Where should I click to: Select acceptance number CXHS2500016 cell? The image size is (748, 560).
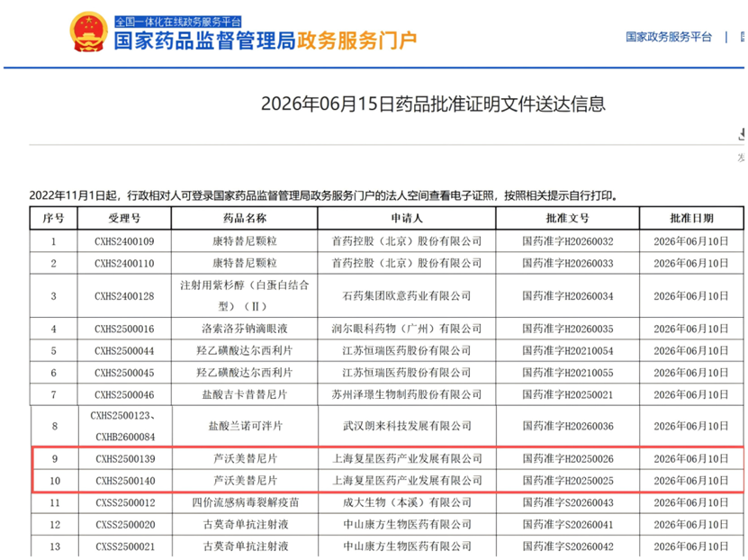pos(124,329)
